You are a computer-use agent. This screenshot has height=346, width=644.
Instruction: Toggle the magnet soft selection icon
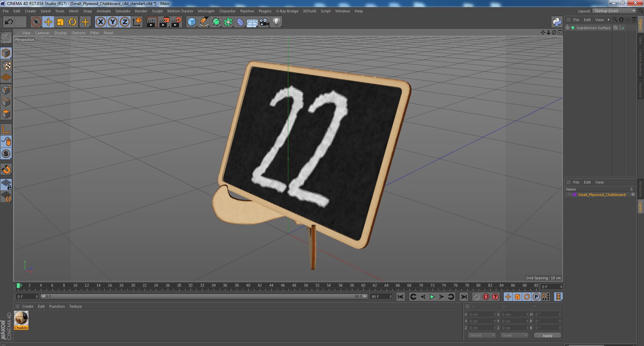[x=6, y=169]
